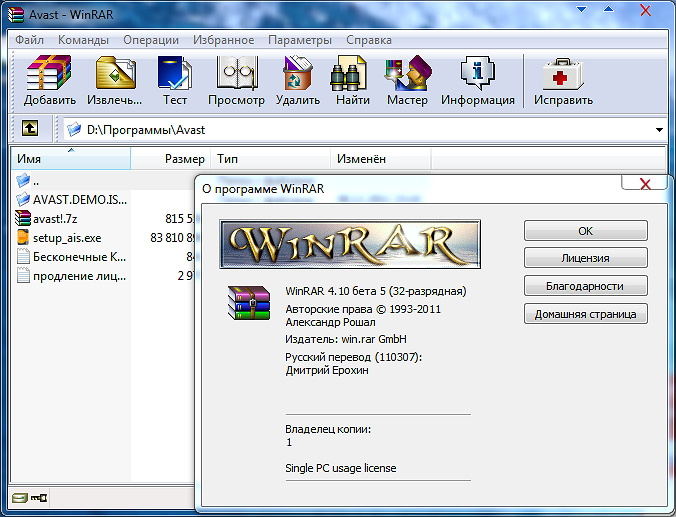The image size is (676, 517).
Task: Open the Найти (Find) binoculars tool
Action: pos(348,73)
